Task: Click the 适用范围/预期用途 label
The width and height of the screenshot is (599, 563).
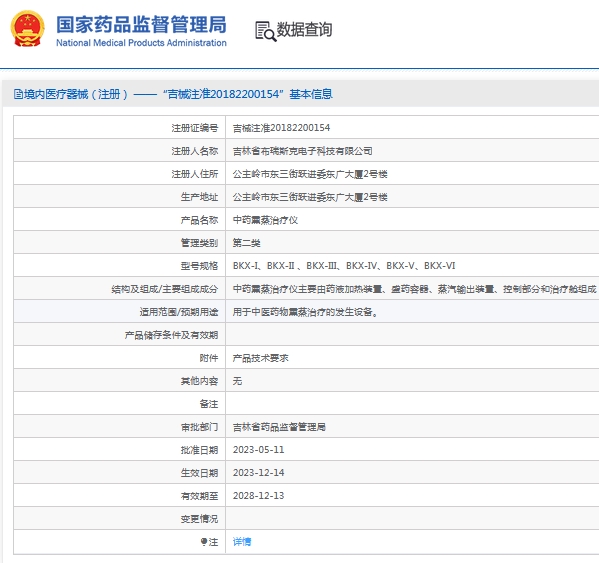Action: coord(179,312)
